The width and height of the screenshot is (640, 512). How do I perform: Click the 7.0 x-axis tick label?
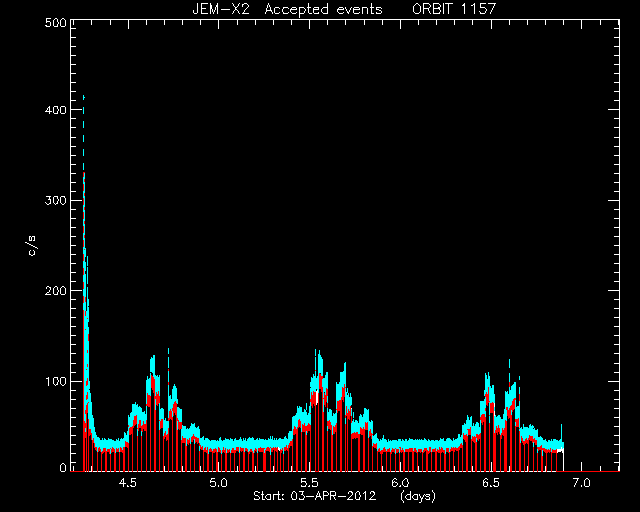pos(581,483)
